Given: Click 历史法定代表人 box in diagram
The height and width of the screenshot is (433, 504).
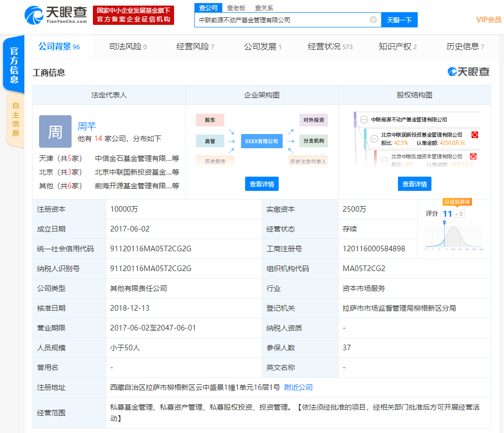Looking at the screenshot, I should click(x=308, y=161).
